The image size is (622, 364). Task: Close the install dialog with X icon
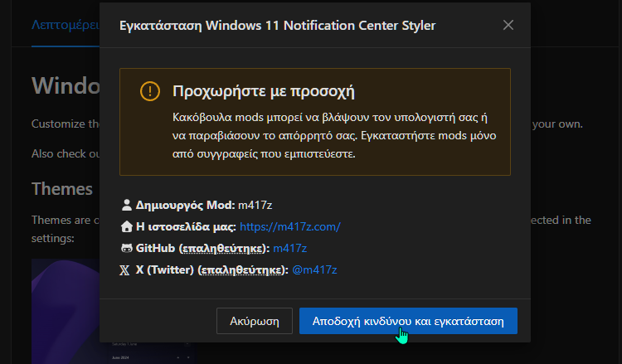click(508, 26)
